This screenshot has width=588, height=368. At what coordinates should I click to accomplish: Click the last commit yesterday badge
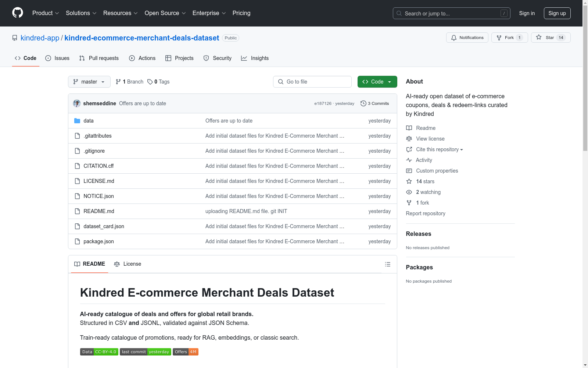[x=146, y=352]
